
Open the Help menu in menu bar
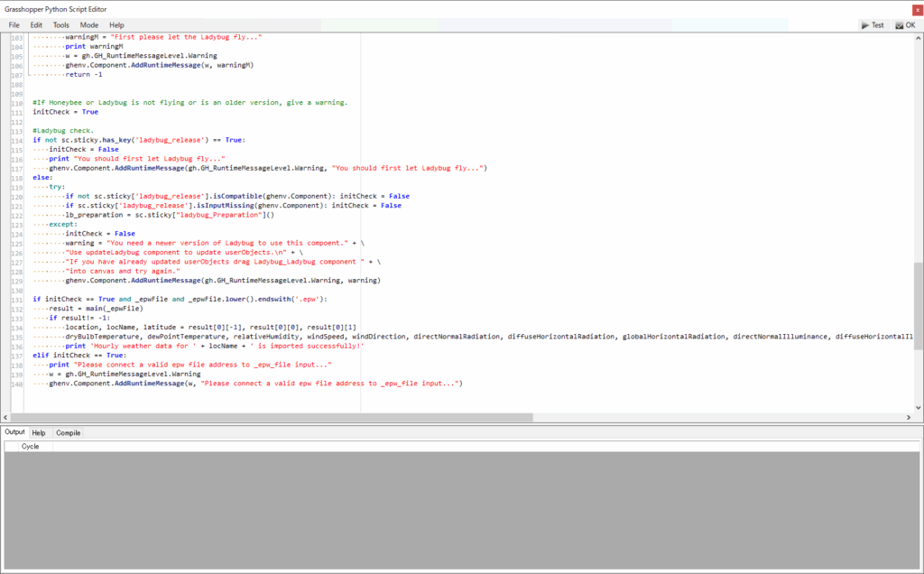pos(117,25)
